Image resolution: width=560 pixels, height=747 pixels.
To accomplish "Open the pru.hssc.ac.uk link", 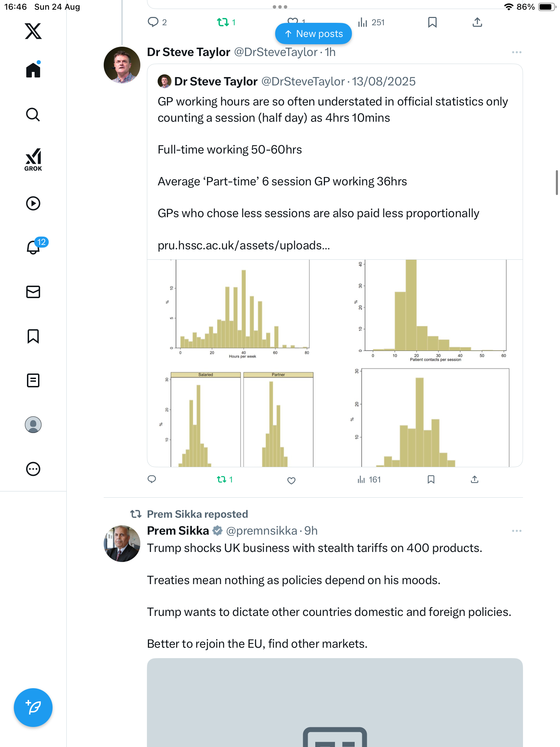I will [x=244, y=246].
